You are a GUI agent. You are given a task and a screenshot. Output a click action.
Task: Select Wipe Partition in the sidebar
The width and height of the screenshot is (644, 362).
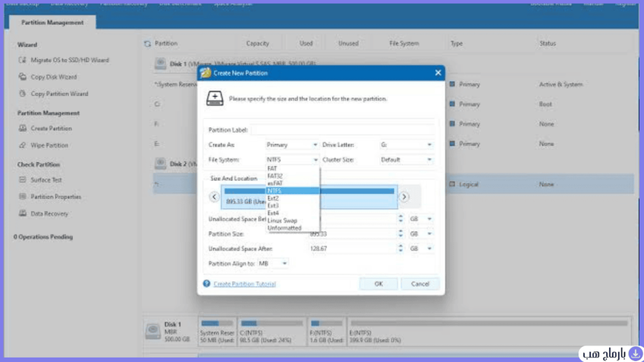(43, 145)
